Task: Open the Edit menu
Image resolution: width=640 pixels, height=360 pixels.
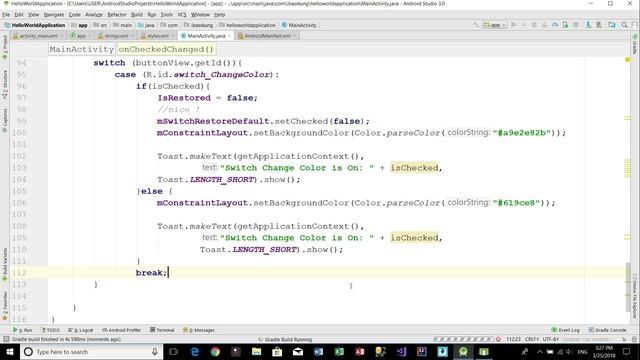Action: point(19,15)
